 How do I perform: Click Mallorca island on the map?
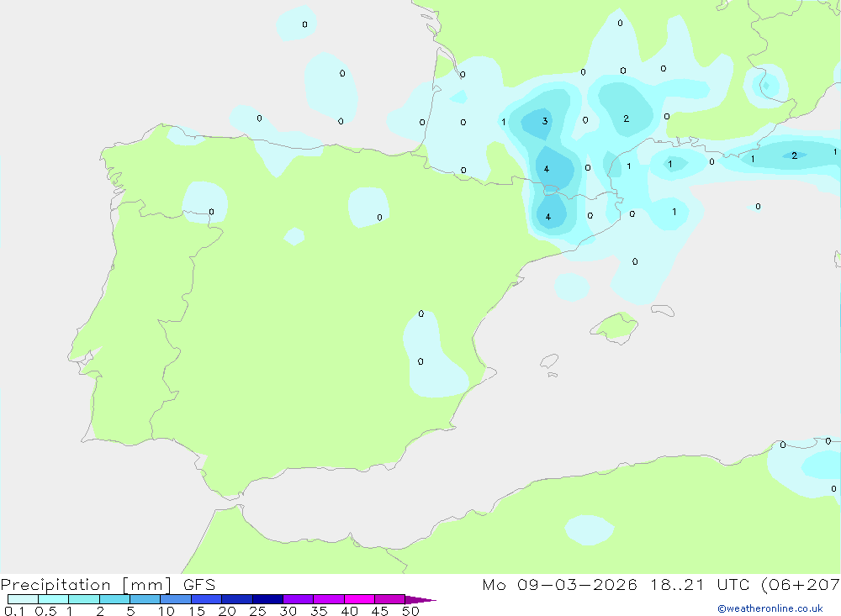pos(615,327)
